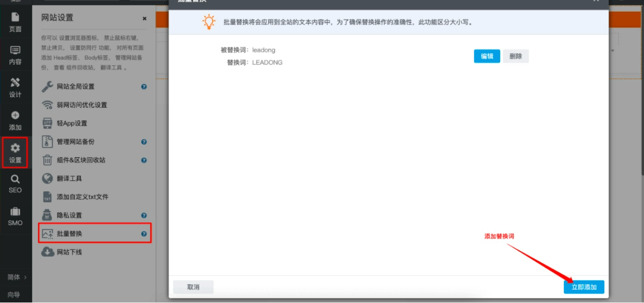Open the 页面 (Pages) sidebar icon
The height and width of the screenshot is (303, 644).
tap(15, 22)
